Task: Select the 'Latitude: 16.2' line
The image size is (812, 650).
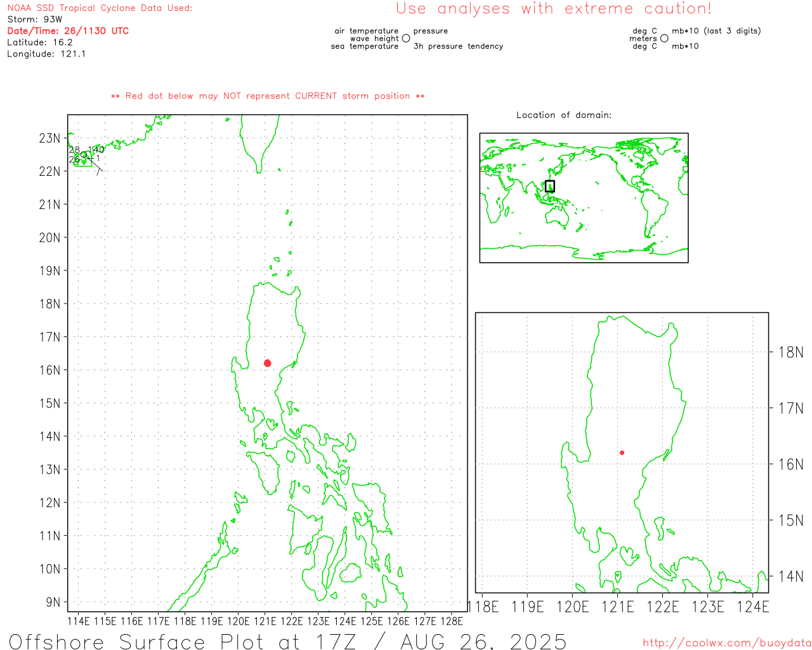Action: pyautogui.click(x=40, y=43)
